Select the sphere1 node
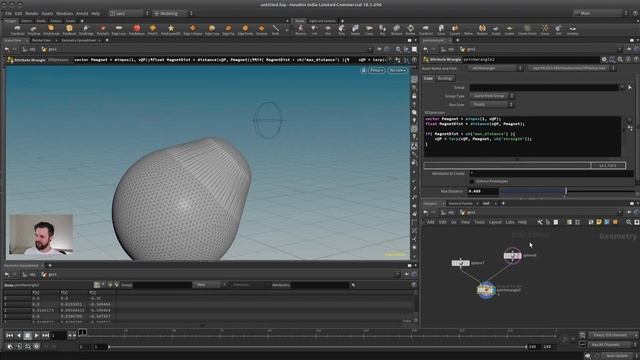This screenshot has width=640, height=360. coord(460,263)
